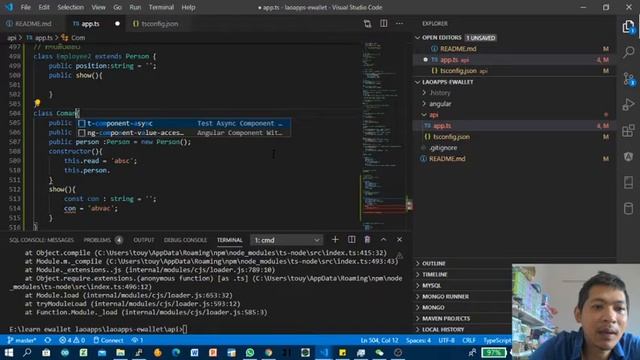The height and width of the screenshot is (360, 640).
Task: Click synchronize changes icon in status bar
Action: click(48, 340)
